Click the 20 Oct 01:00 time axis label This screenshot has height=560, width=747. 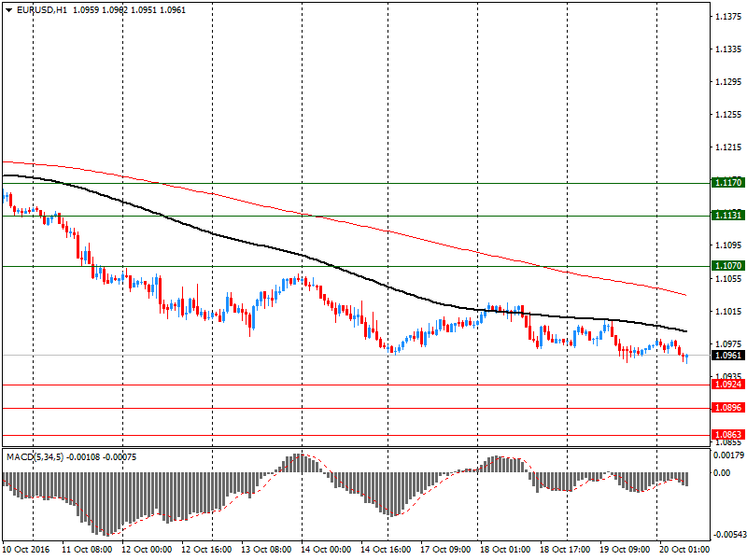coord(684,550)
